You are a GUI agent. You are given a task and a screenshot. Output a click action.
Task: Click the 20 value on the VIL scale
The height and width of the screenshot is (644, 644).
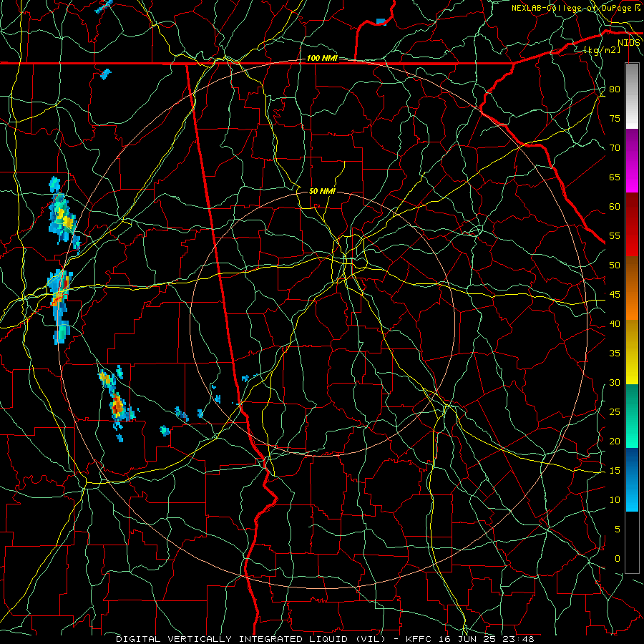(x=615, y=441)
